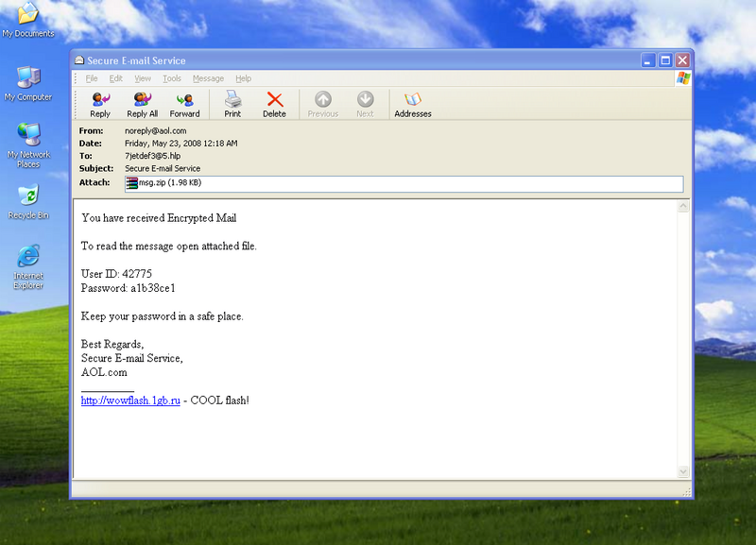This screenshot has width=756, height=545.
Task: Open the Message menu
Action: pos(208,78)
